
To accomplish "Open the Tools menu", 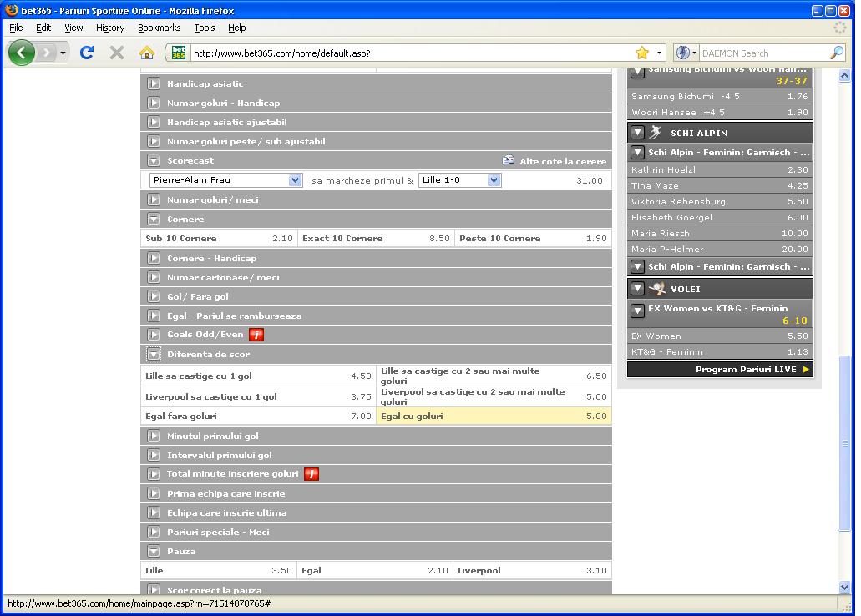I will tap(205, 28).
